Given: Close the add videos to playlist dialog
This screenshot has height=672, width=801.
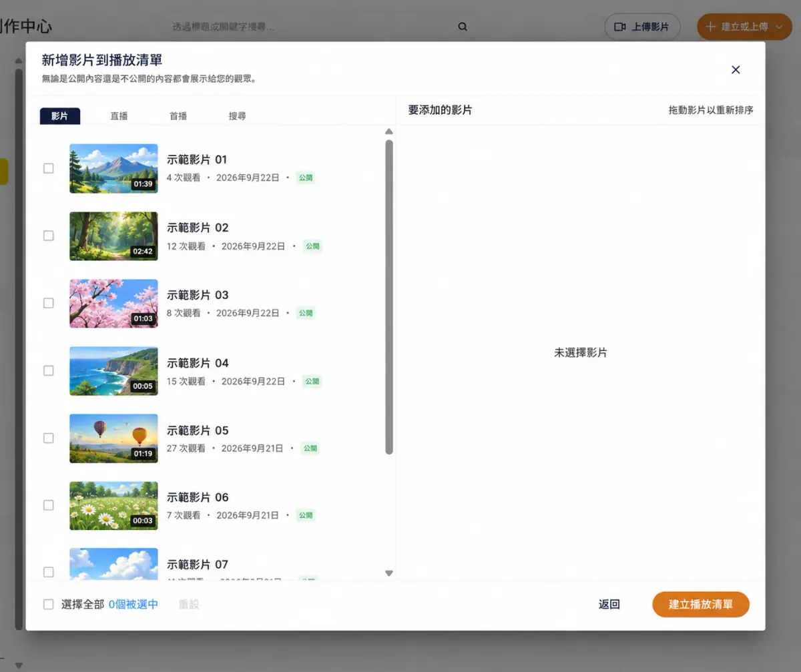Looking at the screenshot, I should [736, 69].
